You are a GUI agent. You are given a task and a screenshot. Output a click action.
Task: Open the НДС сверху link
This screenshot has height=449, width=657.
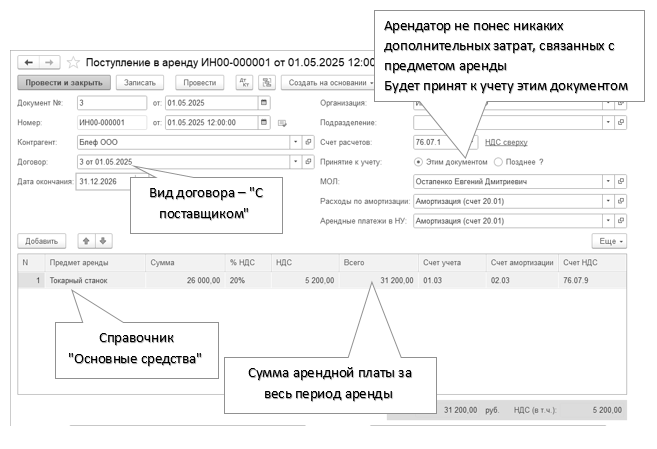(x=506, y=142)
